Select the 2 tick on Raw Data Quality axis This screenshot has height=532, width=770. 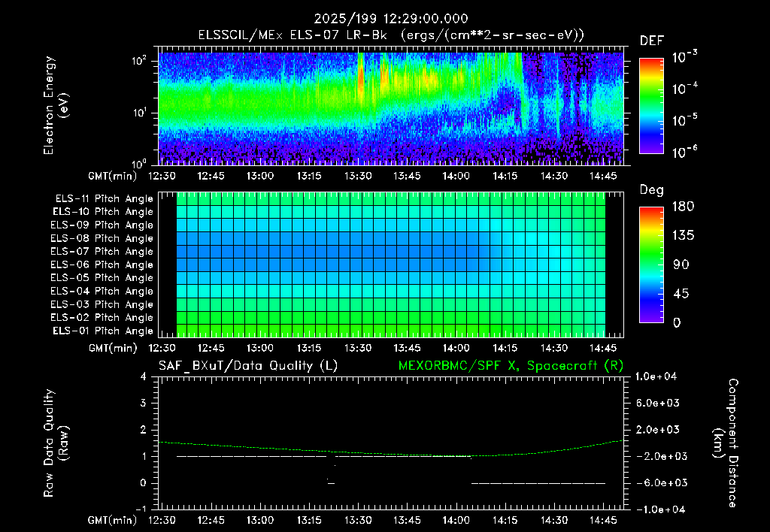coord(143,429)
